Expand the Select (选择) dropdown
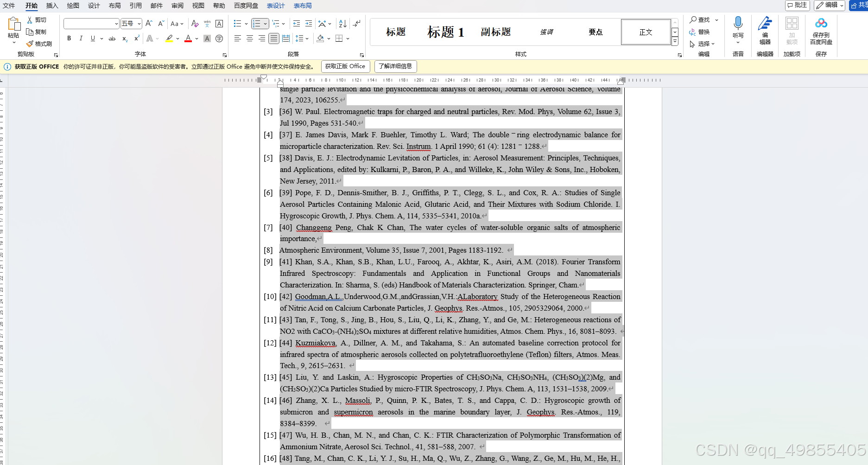 [x=713, y=44]
